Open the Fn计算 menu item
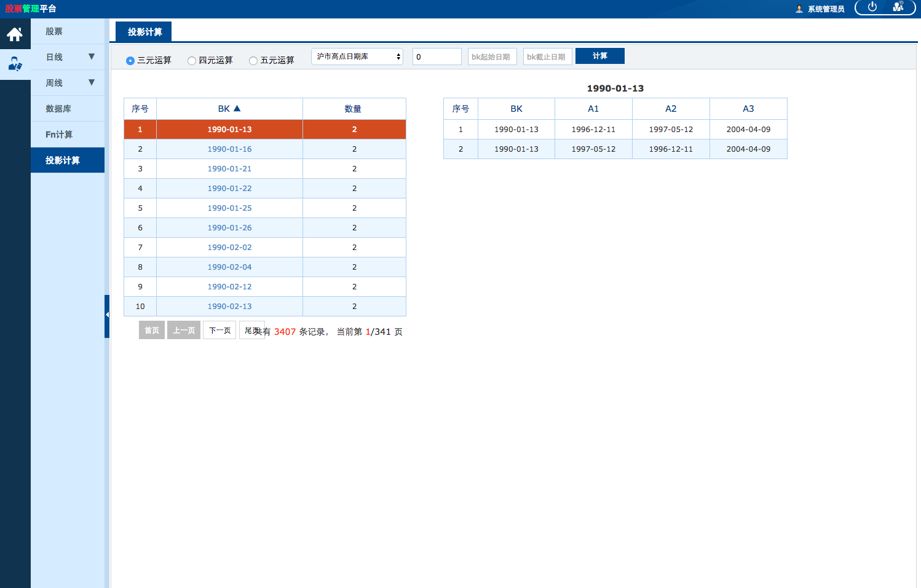921x588 pixels. (x=59, y=135)
